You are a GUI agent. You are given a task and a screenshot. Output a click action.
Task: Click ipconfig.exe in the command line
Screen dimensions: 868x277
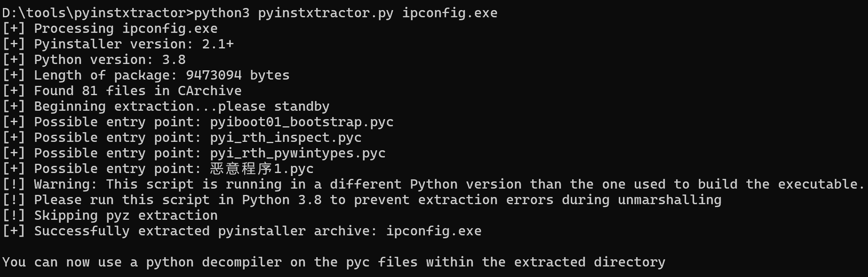(450, 13)
